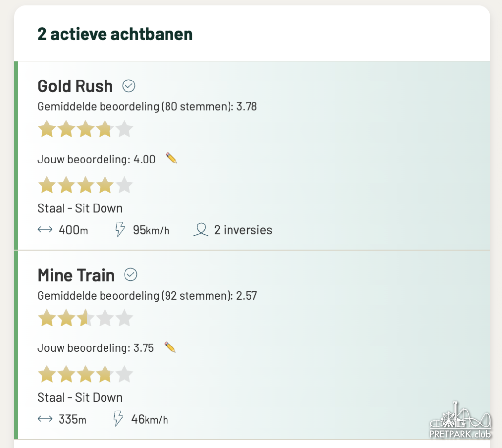Click the '2 actieve achtbanen' heading
This screenshot has height=448, width=502.
tap(115, 34)
